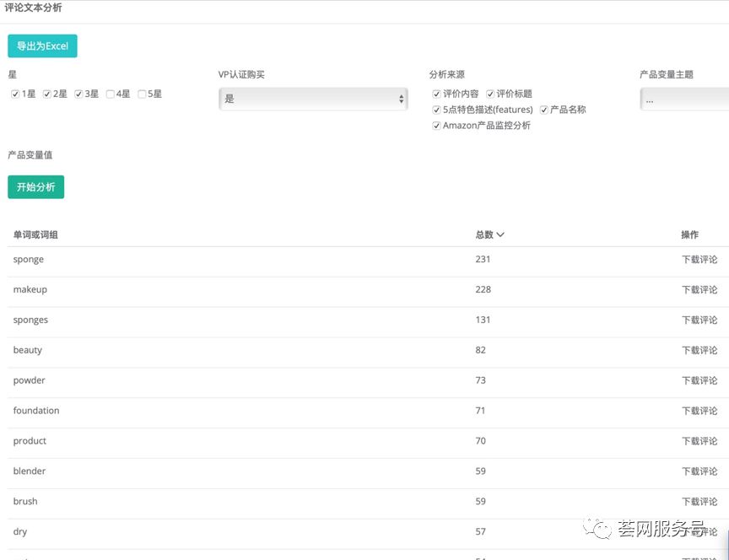Uncheck the 产品名称 analysis source
Image resolution: width=729 pixels, height=560 pixels.
click(x=544, y=110)
